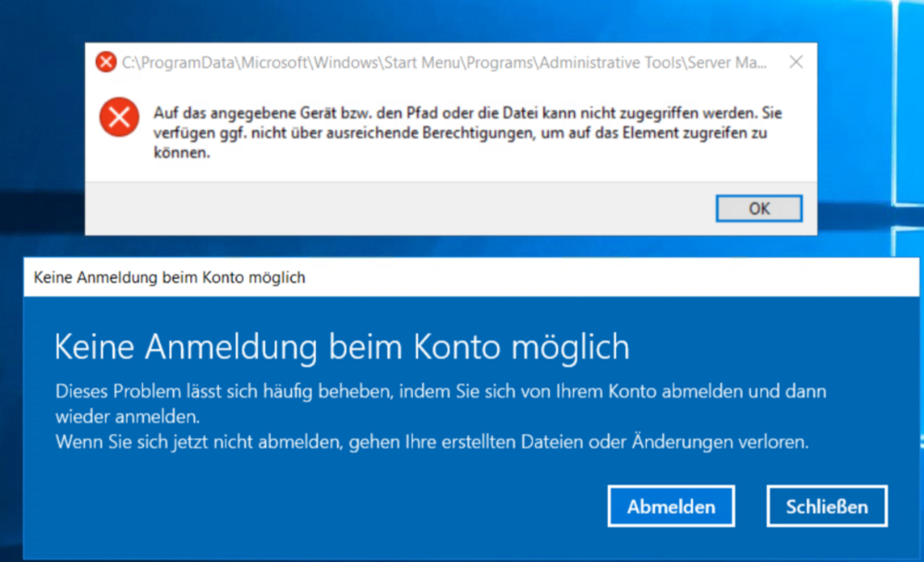924x562 pixels.
Task: Select the title 'Keine Anmeldung beim Konto möglich'
Action: (342, 347)
